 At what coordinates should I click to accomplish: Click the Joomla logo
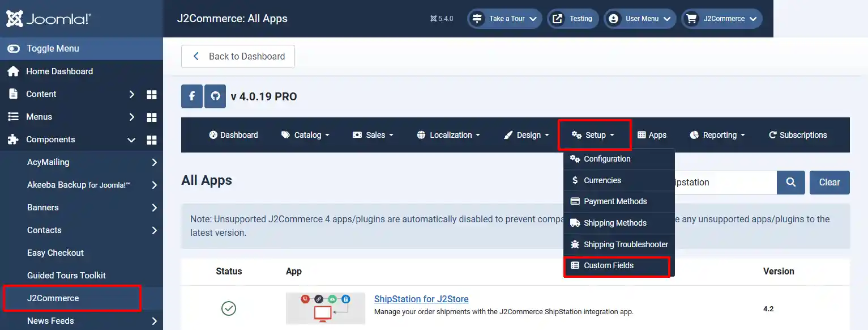click(x=49, y=19)
